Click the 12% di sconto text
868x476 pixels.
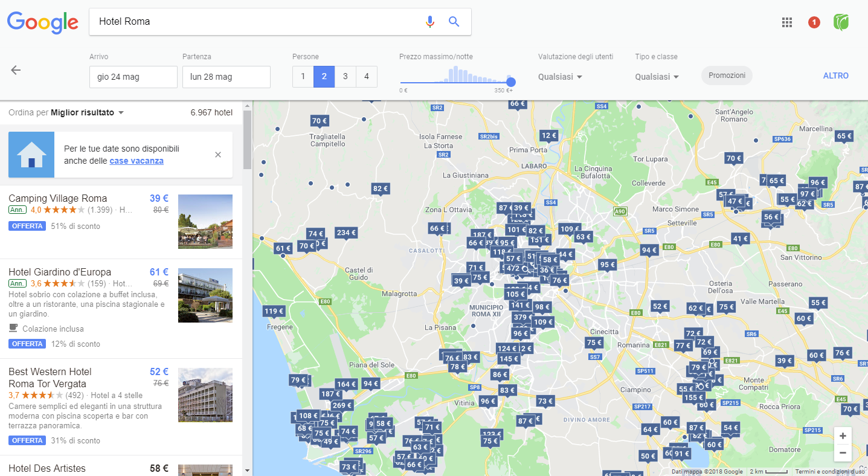coord(76,344)
